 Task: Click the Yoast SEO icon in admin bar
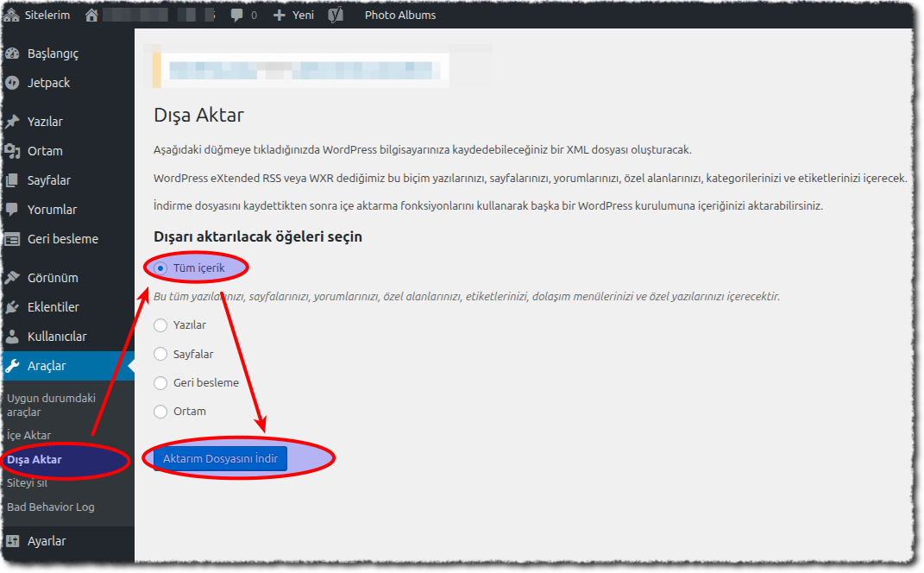tap(336, 15)
